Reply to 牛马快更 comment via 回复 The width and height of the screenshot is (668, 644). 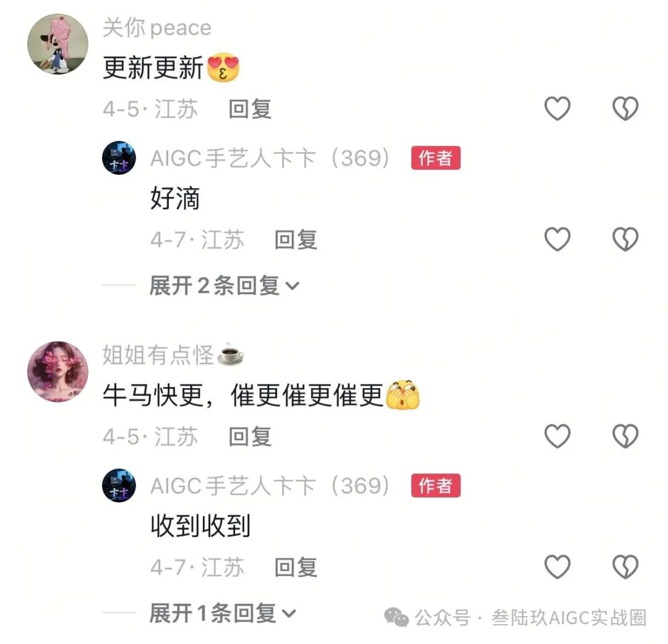250,436
